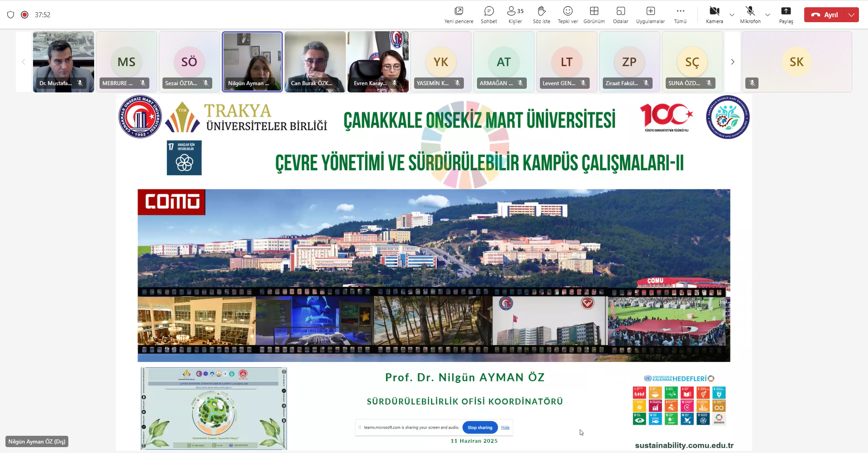868x453 pixels.
Task: Open the Görünüm view options
Action: tap(594, 14)
